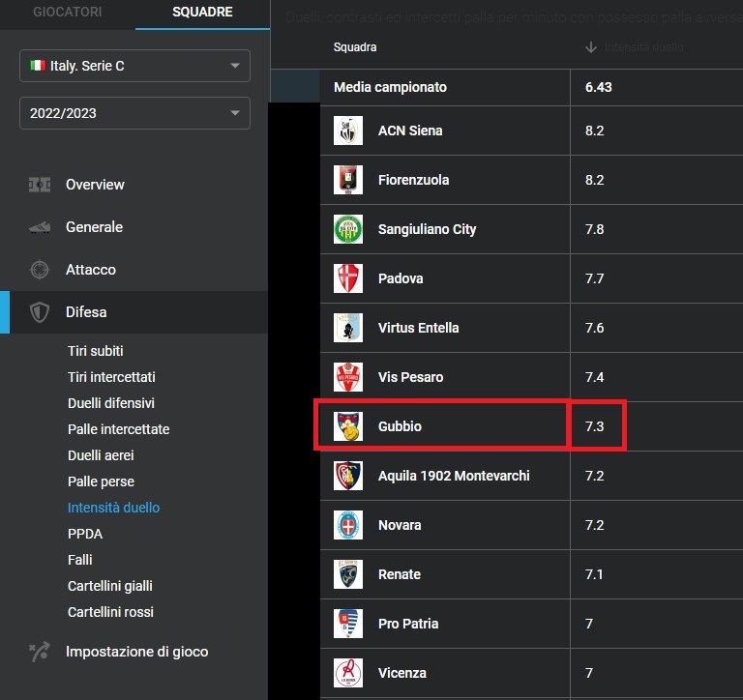This screenshot has height=700, width=743.
Task: Click the Fiorenzuola club crest
Action: coord(348,180)
